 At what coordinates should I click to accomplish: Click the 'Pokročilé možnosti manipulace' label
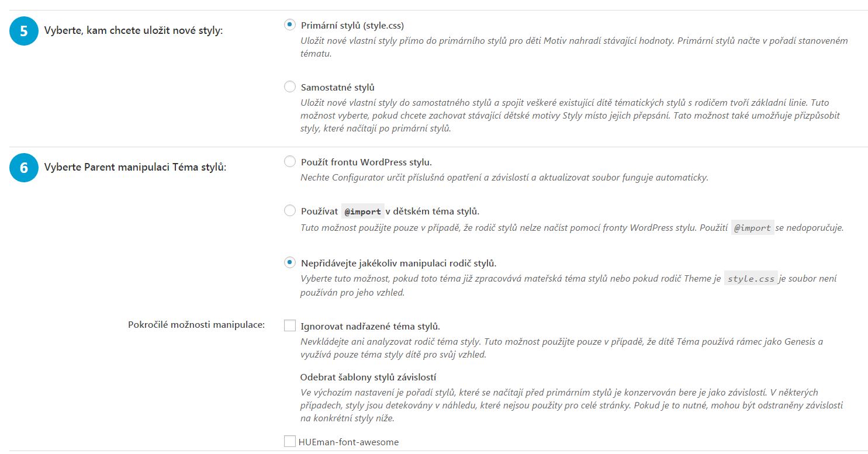pyautogui.click(x=196, y=325)
